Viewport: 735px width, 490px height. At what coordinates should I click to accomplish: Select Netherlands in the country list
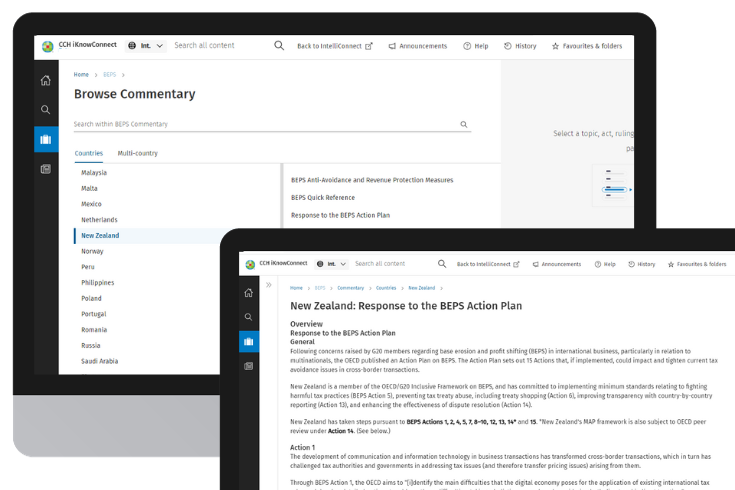pyautogui.click(x=99, y=219)
